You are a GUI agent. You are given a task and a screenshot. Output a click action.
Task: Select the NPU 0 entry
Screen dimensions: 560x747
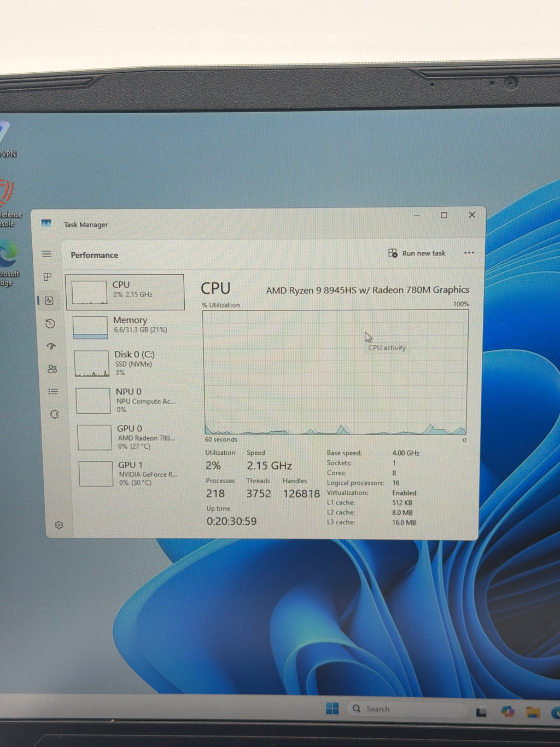pyautogui.click(x=130, y=400)
